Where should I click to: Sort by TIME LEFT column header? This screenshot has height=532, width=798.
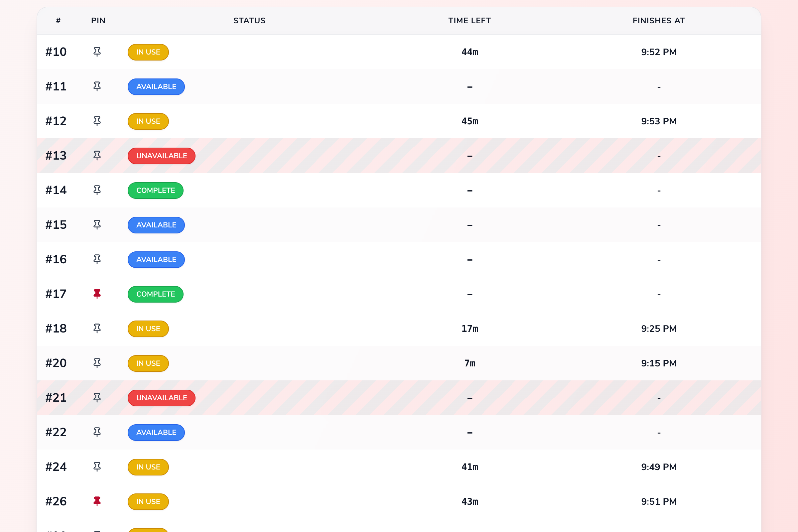(469, 21)
